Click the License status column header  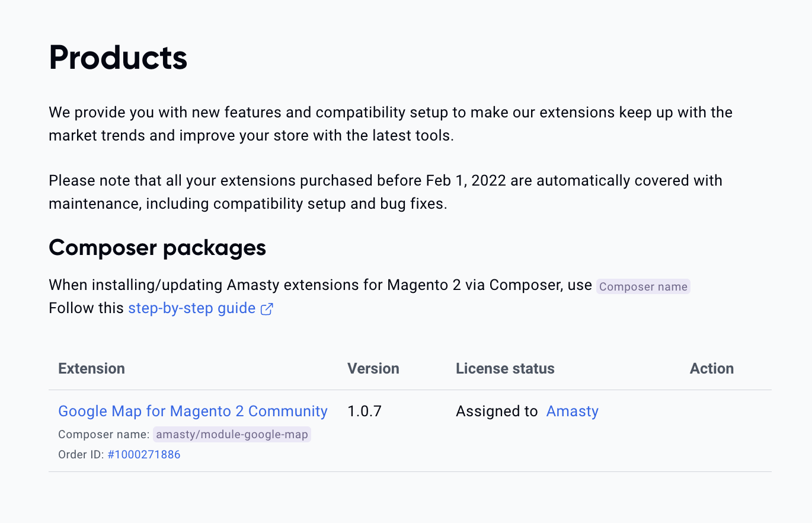[x=505, y=368]
